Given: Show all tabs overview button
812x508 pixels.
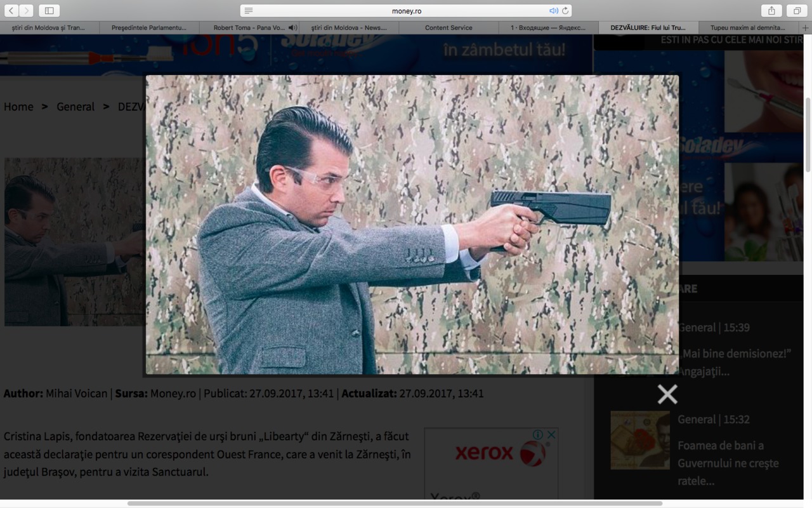Looking at the screenshot, I should pyautogui.click(x=797, y=10).
